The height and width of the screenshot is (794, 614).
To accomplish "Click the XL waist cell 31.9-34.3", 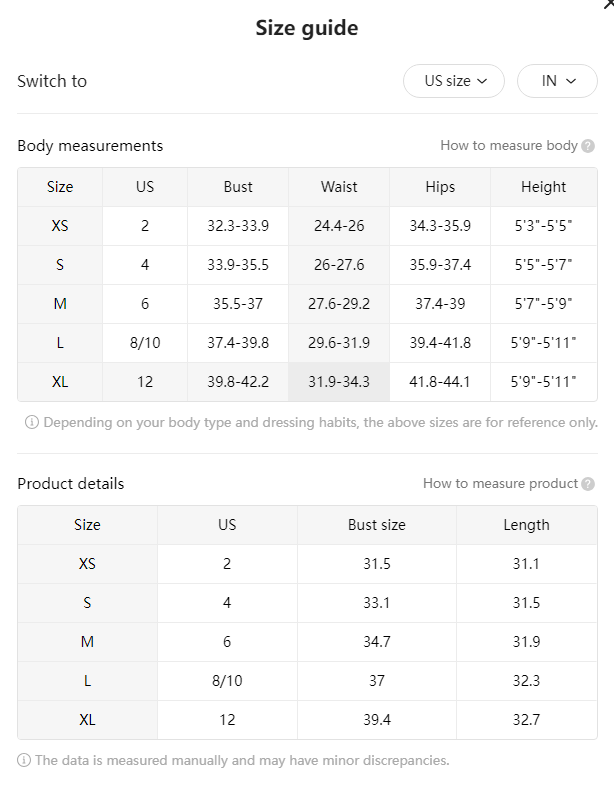I will coord(339,382).
